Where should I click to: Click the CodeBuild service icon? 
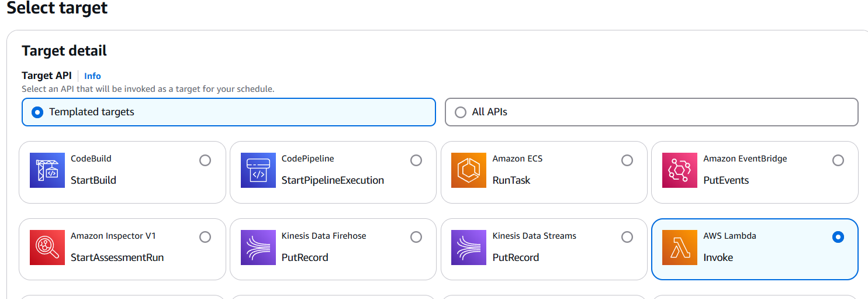pos(47,170)
